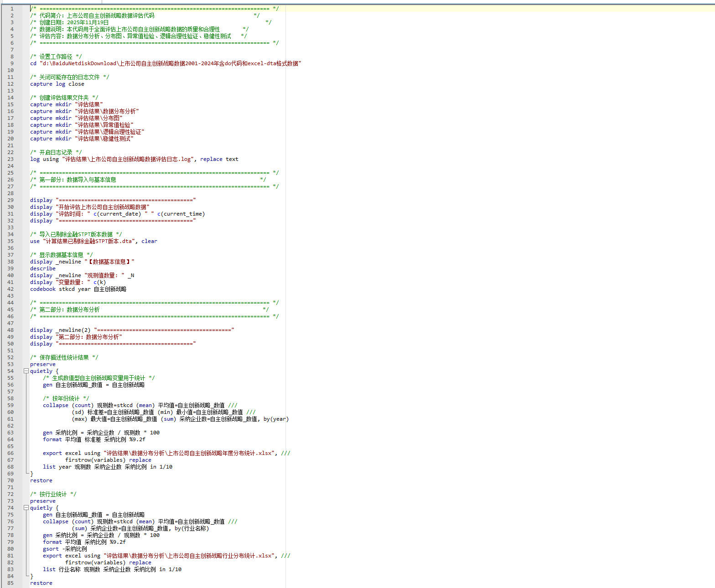Screen dimensions: 715x588
Task: Click the export line with 行业分布统计.xlsx
Action: 167,556
